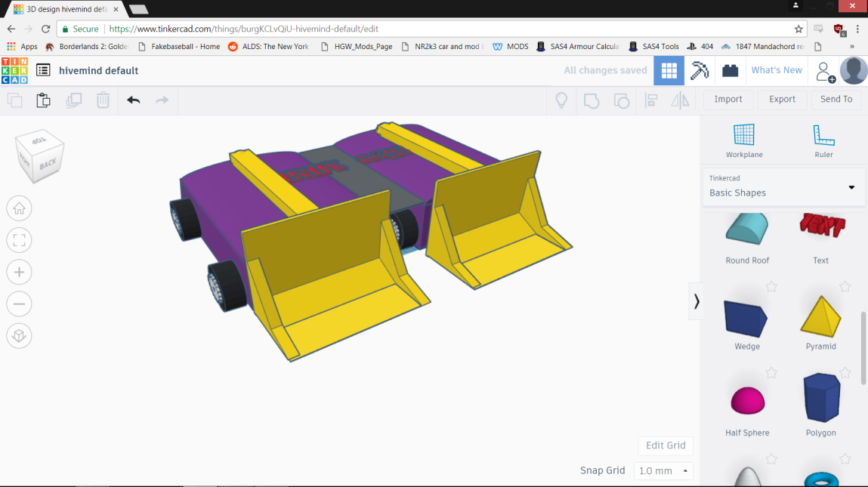The height and width of the screenshot is (487, 868).
Task: Toggle orthographic perspective cube icon
Action: pos(20,336)
